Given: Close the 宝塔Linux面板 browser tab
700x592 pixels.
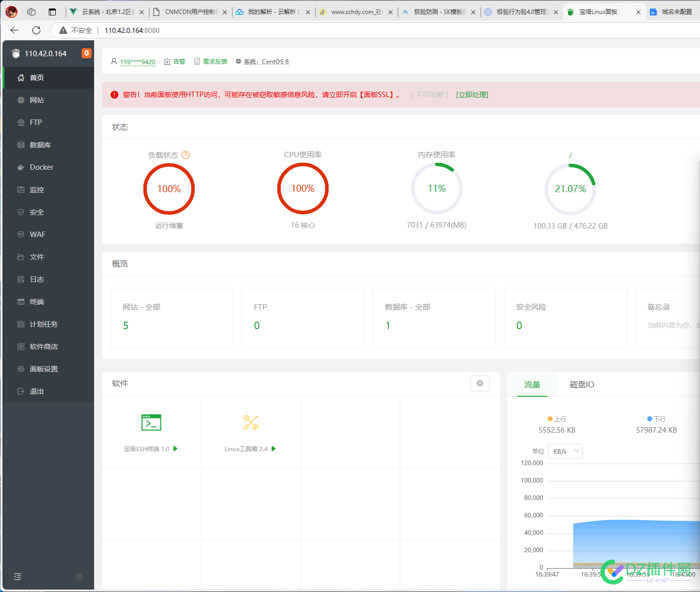Looking at the screenshot, I should 638,12.
